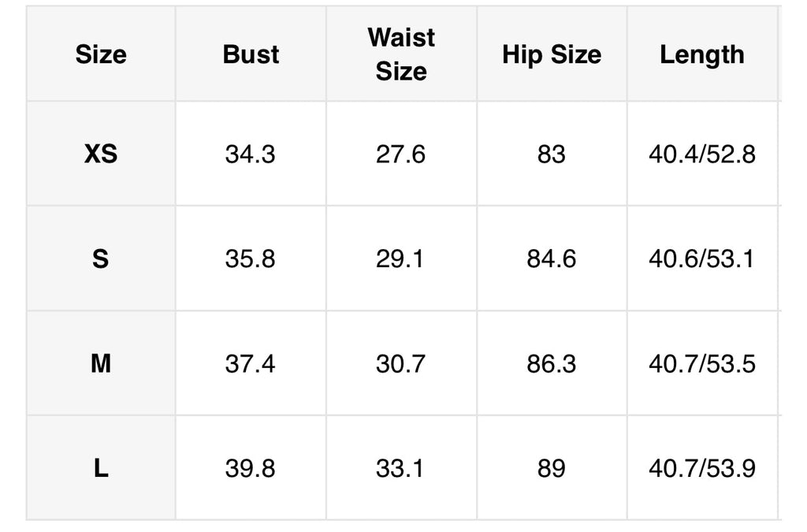The image size is (807, 532).
Task: Click the Bust column header
Action: (x=251, y=54)
